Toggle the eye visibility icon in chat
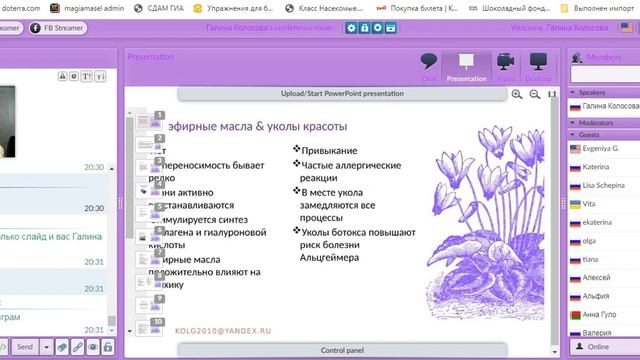Image resolution: width=640 pixels, height=360 pixels. (93, 347)
